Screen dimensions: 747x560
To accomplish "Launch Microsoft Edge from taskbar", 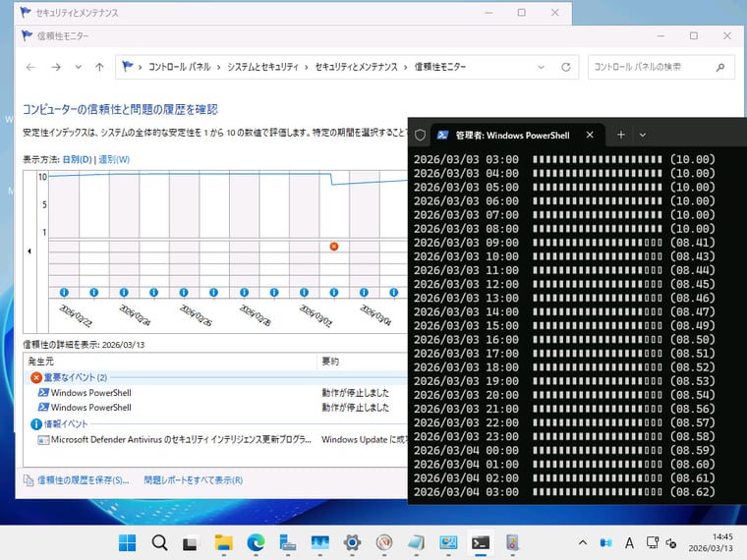I will 256,543.
